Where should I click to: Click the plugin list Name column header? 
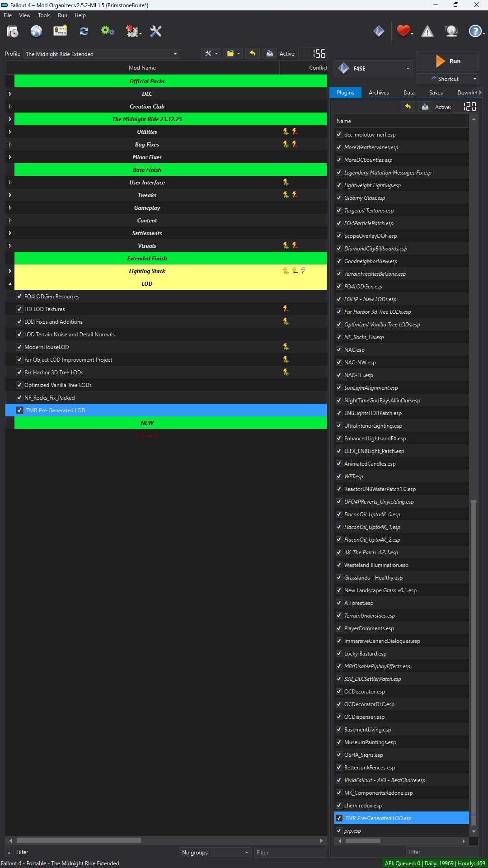401,121
